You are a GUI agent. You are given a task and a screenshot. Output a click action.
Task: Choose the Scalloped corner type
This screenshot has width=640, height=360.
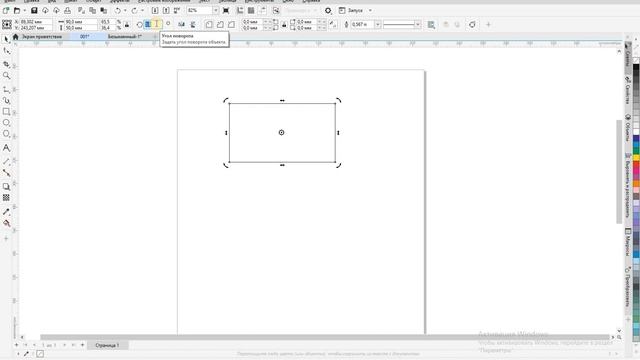pos(220,24)
